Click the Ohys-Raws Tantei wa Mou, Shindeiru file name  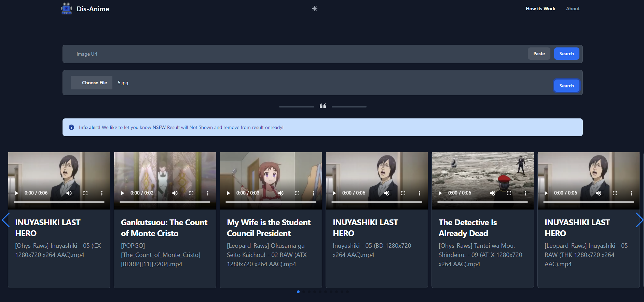tap(480, 255)
